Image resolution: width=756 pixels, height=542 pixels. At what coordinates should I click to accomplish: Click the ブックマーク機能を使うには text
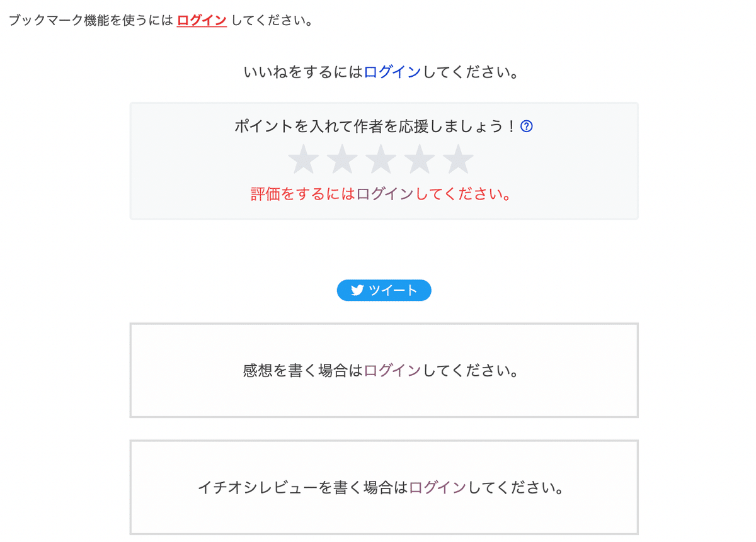point(91,20)
